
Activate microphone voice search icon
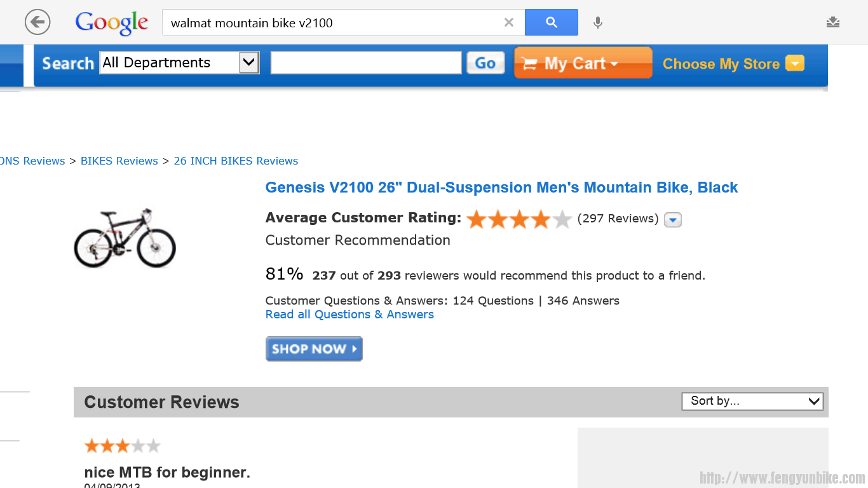click(x=597, y=23)
